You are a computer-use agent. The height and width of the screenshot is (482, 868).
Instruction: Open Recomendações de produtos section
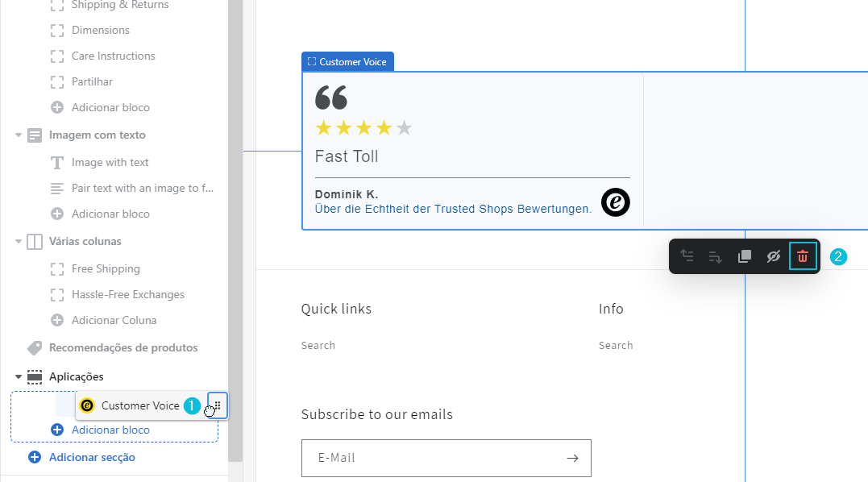pos(123,348)
